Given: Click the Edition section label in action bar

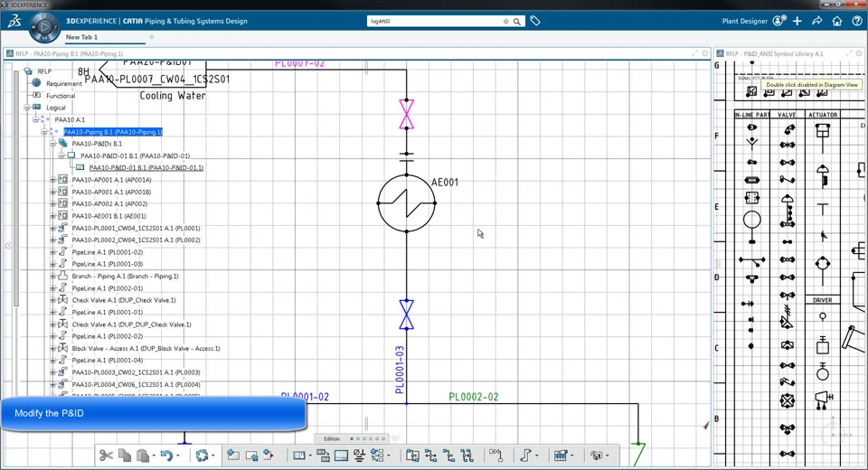Looking at the screenshot, I should [332, 438].
